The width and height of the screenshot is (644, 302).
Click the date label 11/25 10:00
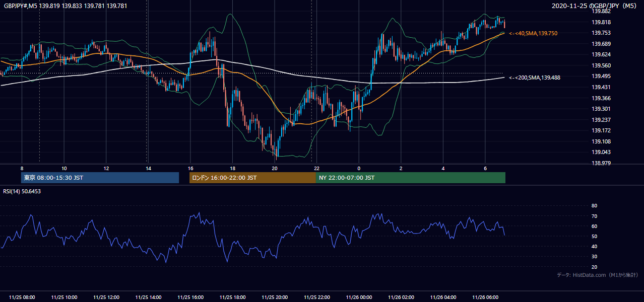[x=64, y=297]
